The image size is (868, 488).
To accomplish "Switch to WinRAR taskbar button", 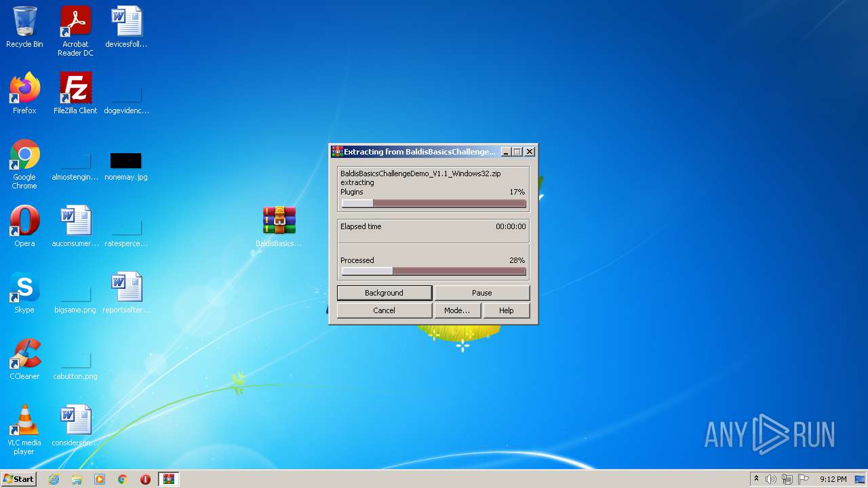I will (x=169, y=479).
